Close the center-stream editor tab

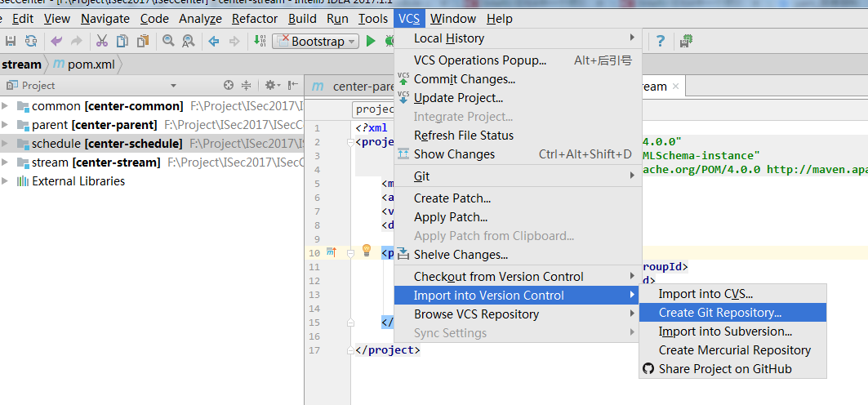675,87
